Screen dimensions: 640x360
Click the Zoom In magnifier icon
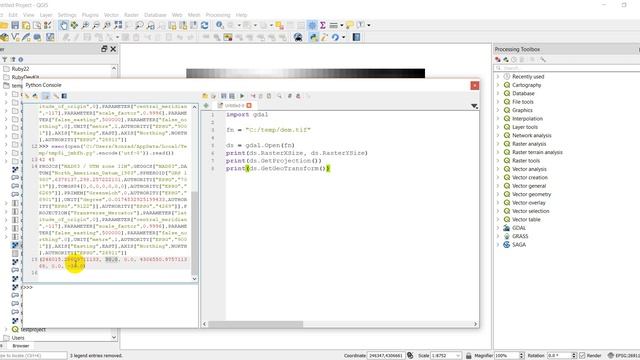pyautogui.click(x=85, y=25)
